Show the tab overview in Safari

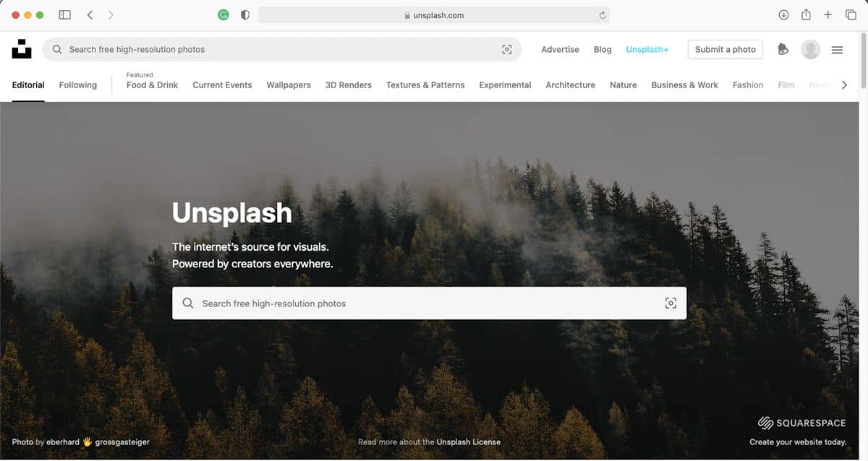click(851, 14)
